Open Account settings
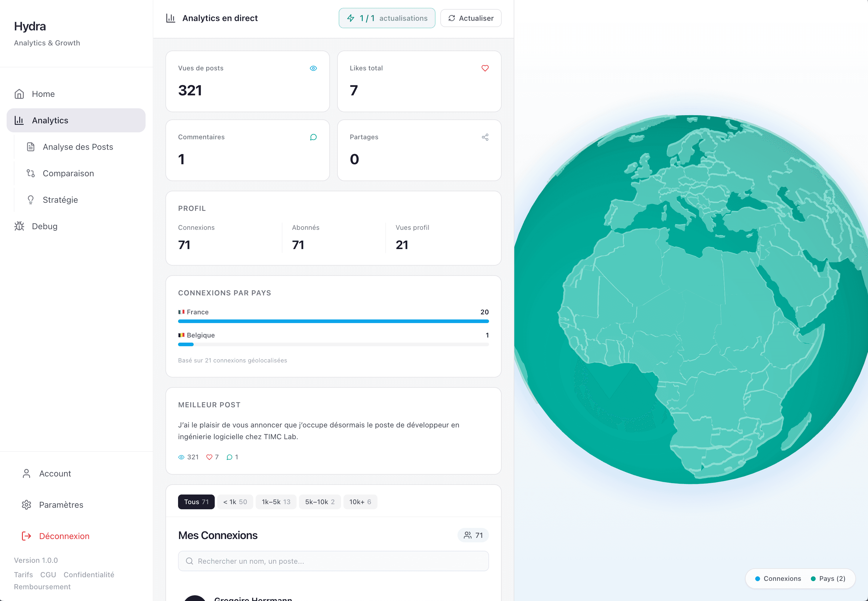 click(76, 473)
